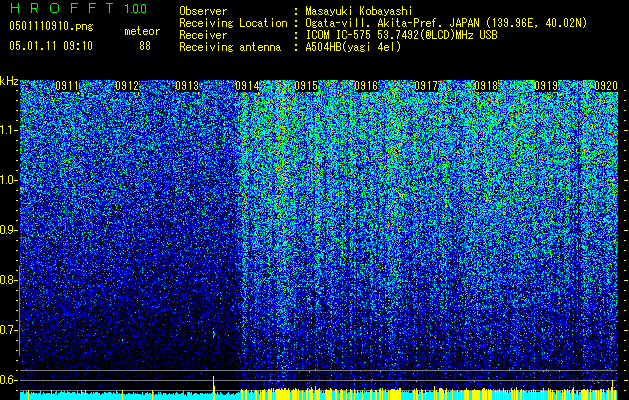Select the 0916 time marker
The height and width of the screenshot is (400, 629).
tap(366, 86)
